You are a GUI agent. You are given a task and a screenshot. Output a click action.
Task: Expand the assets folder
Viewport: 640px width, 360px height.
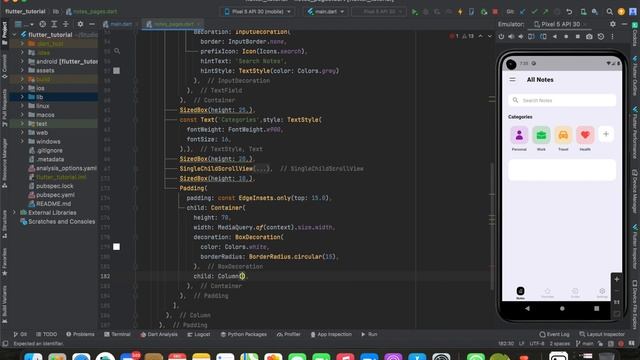[x=22, y=70]
